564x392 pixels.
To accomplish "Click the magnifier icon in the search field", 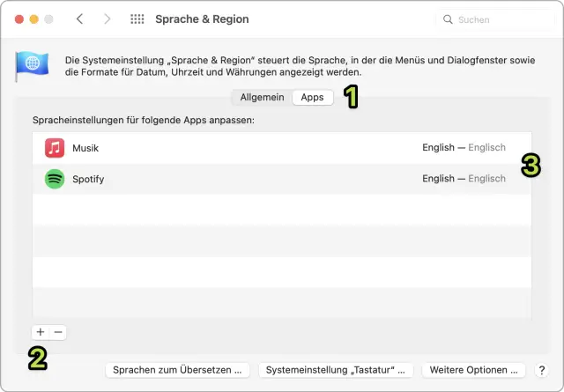I will point(448,19).
